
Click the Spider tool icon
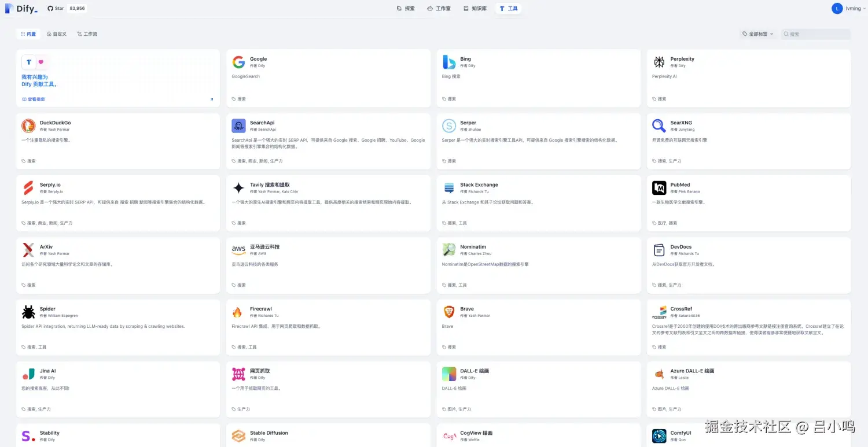28,312
